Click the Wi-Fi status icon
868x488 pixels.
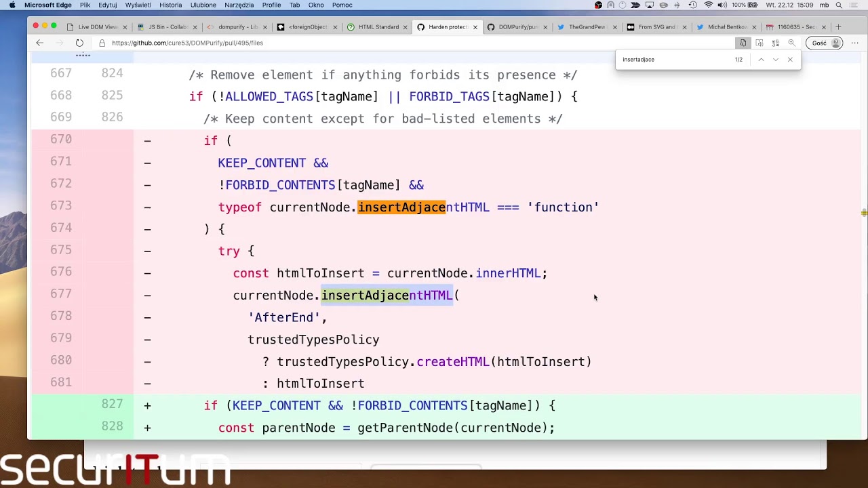[x=708, y=5]
